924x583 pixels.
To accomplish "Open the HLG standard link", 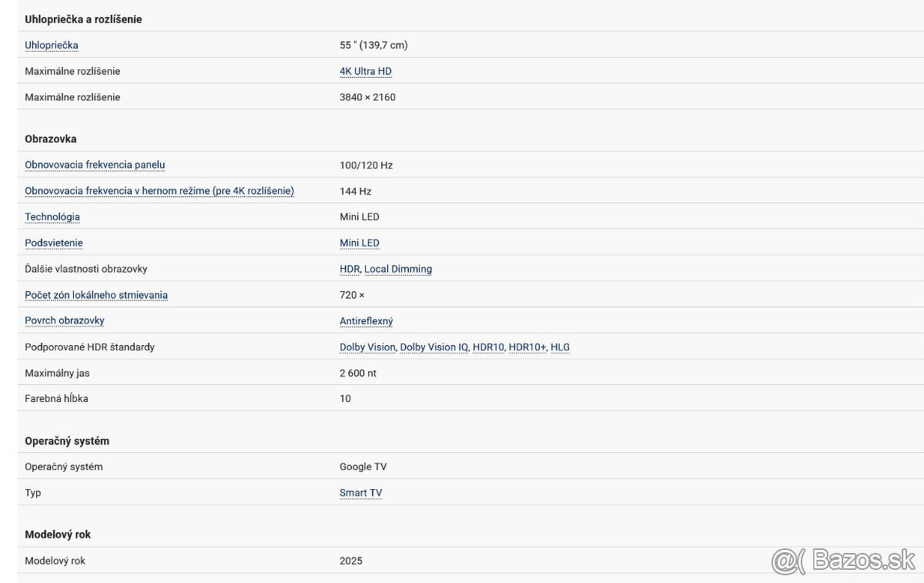I will tap(561, 347).
